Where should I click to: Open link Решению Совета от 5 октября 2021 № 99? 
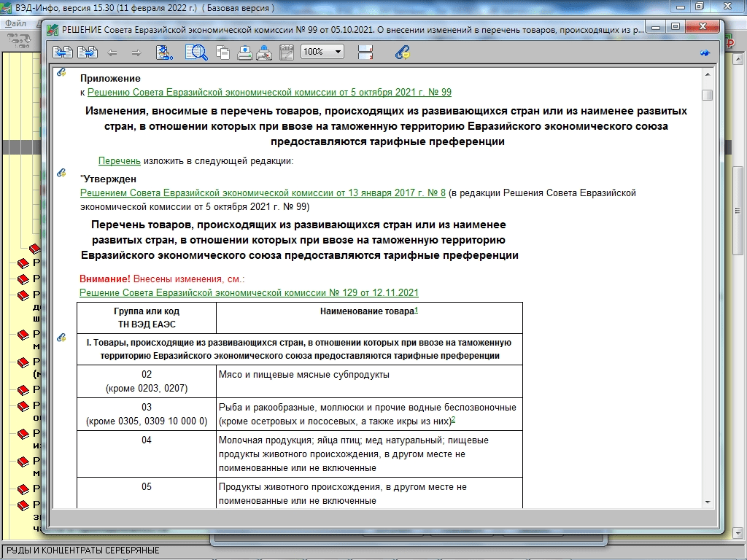point(269,93)
